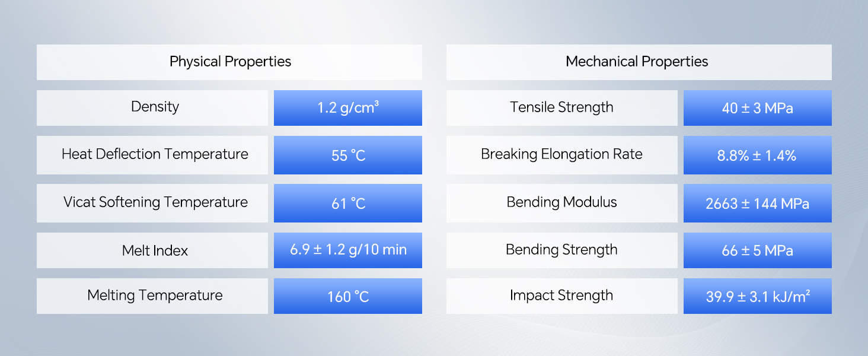Click the 6.9 ± 1.2 g/10 min value
This screenshot has width=868, height=356.
[x=348, y=250]
